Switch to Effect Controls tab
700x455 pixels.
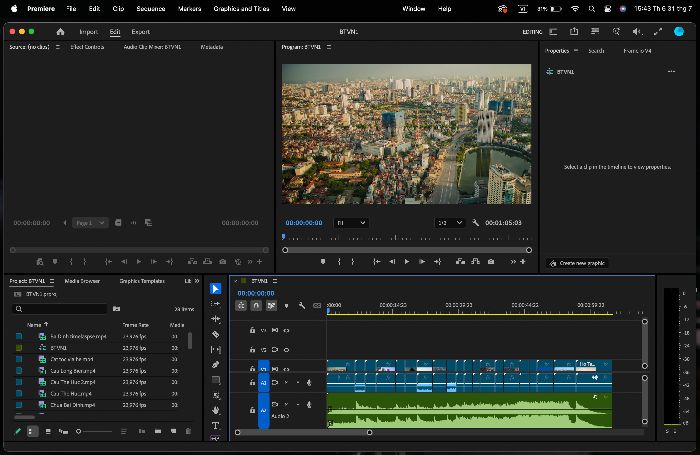(87, 47)
